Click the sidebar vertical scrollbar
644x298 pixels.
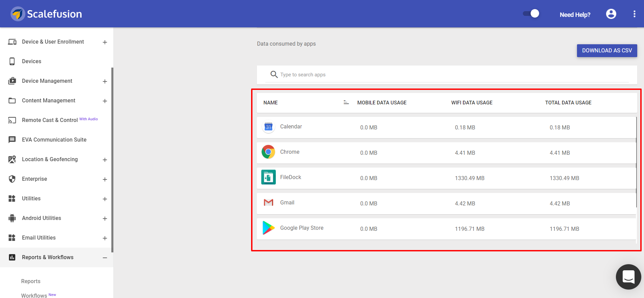point(112,160)
